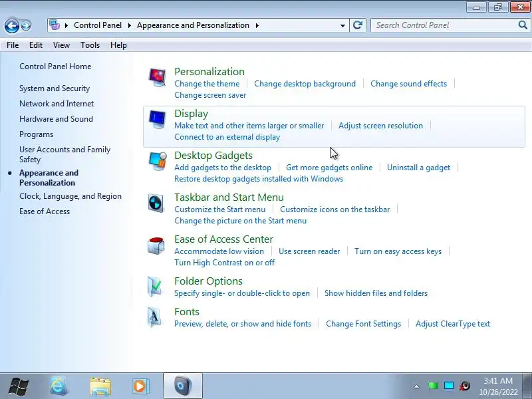Open the Display monitor icon
Image resolution: width=532 pixels, height=399 pixels.
[157, 119]
